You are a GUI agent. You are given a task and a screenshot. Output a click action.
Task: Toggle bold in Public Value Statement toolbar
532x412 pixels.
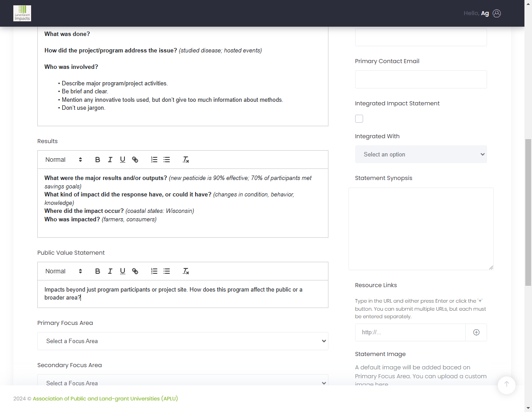[x=98, y=271]
